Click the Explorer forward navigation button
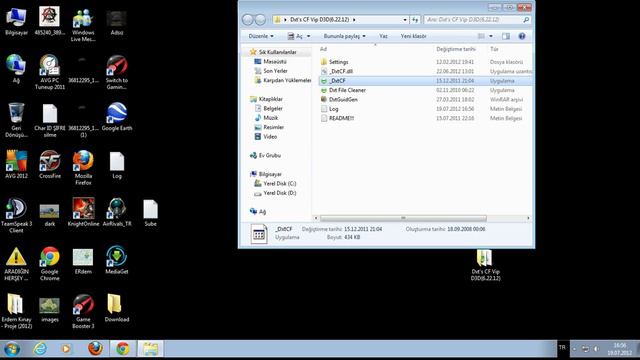 [x=260, y=20]
